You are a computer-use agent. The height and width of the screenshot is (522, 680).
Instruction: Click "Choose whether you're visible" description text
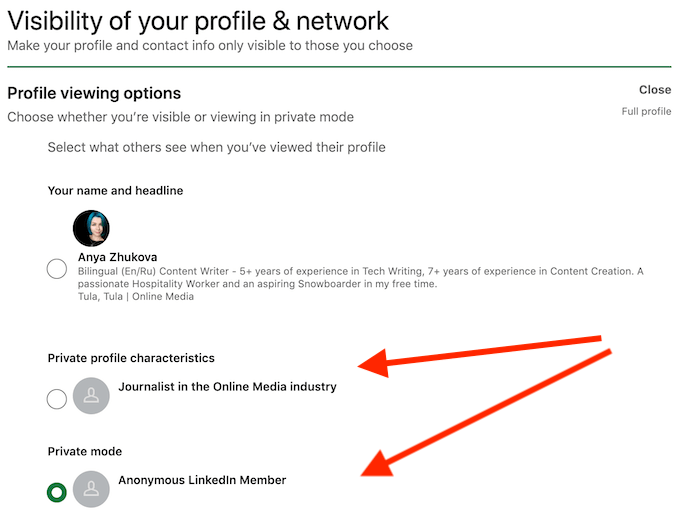pyautogui.click(x=180, y=117)
